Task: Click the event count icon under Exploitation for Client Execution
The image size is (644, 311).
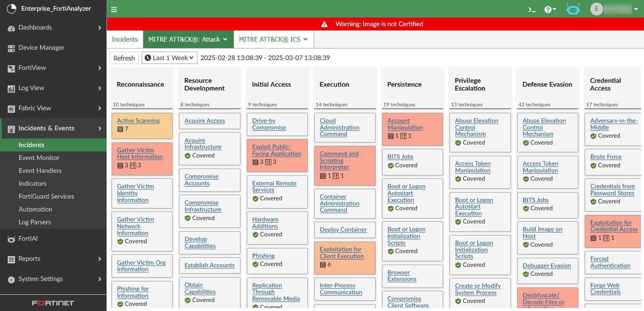Action: (323, 264)
